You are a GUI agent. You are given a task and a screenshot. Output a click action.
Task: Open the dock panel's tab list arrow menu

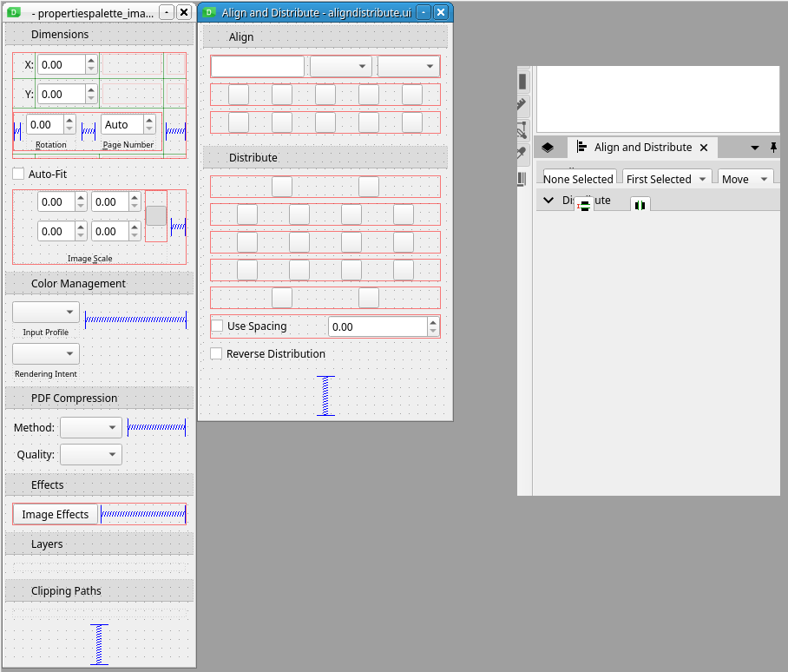754,148
